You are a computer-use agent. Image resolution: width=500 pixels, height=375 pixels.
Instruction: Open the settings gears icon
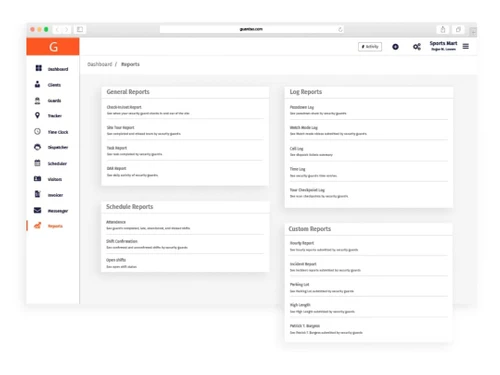[417, 47]
